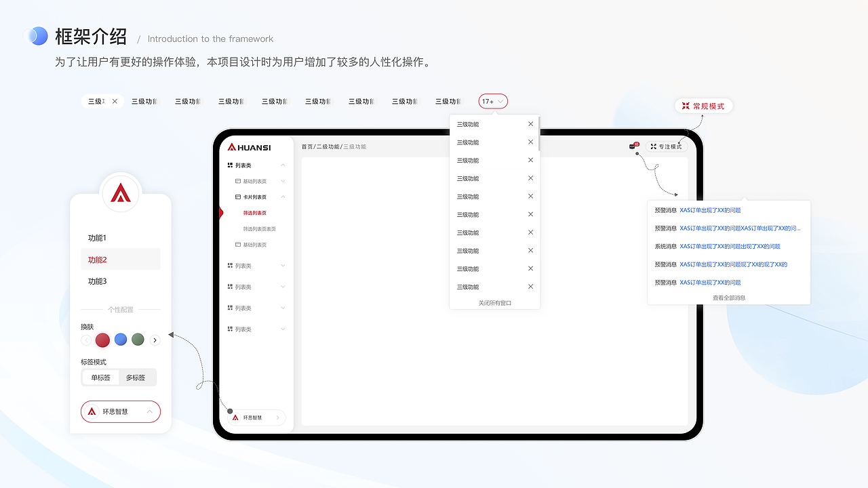Click the right arrow to see more skin colors
This screenshot has height=488, width=868.
point(155,340)
